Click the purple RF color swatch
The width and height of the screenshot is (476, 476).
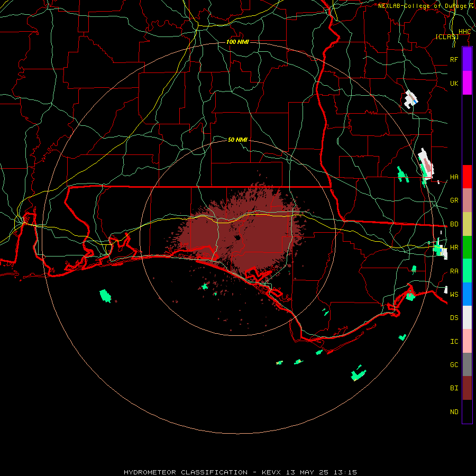[467, 59]
